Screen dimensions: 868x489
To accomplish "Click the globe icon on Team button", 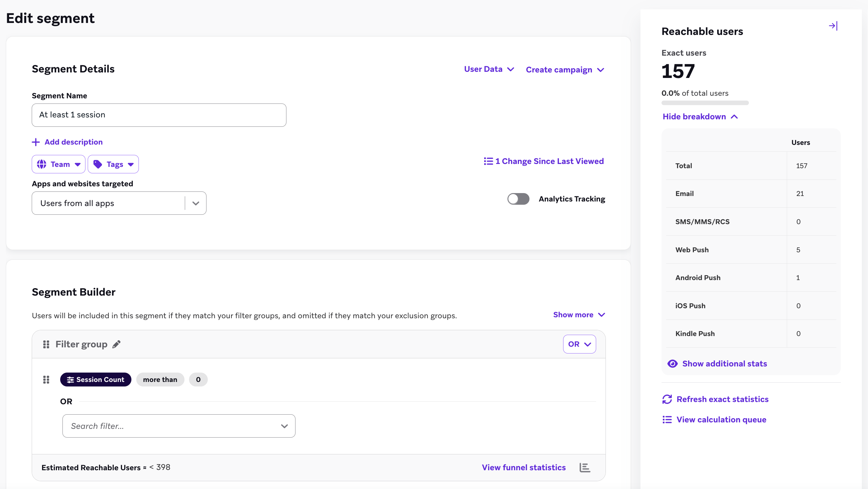I will [x=42, y=164].
